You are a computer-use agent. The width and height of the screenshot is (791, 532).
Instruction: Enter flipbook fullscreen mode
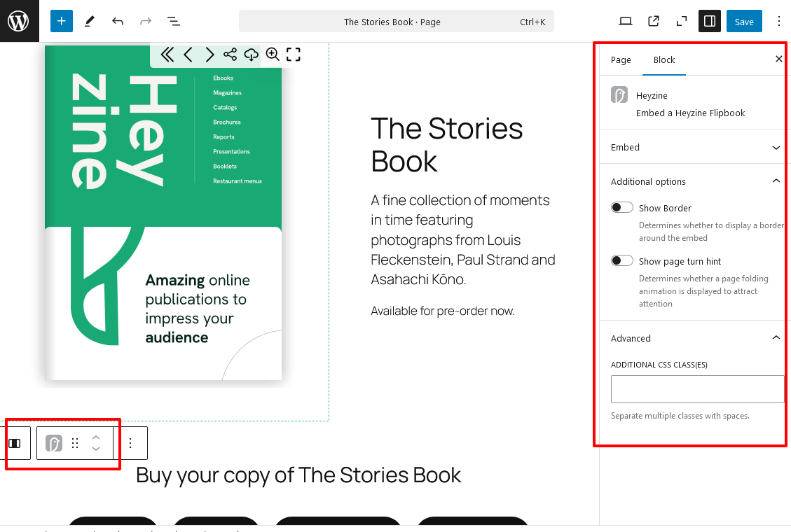click(x=294, y=54)
